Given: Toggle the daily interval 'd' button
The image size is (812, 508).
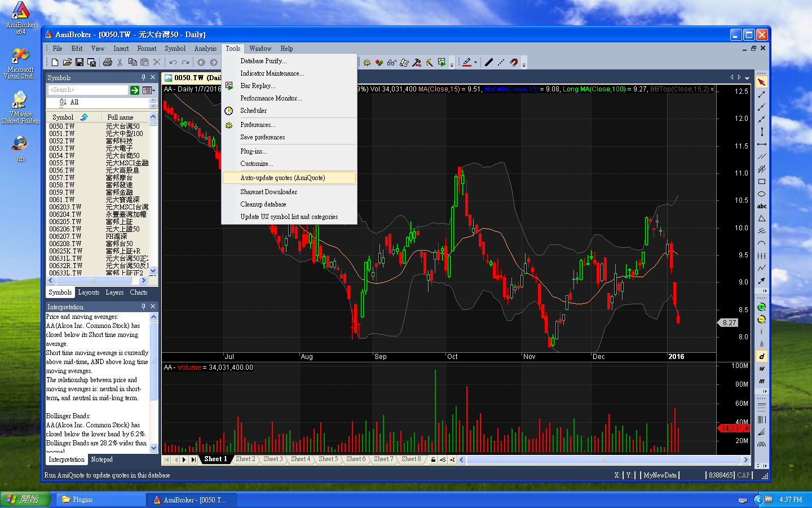Looking at the screenshot, I should click(x=762, y=356).
